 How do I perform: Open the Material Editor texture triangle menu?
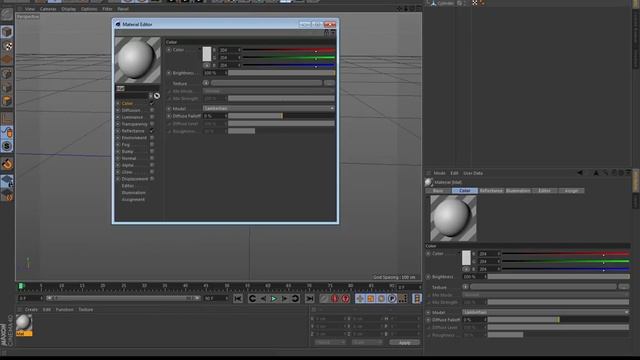tap(206, 83)
